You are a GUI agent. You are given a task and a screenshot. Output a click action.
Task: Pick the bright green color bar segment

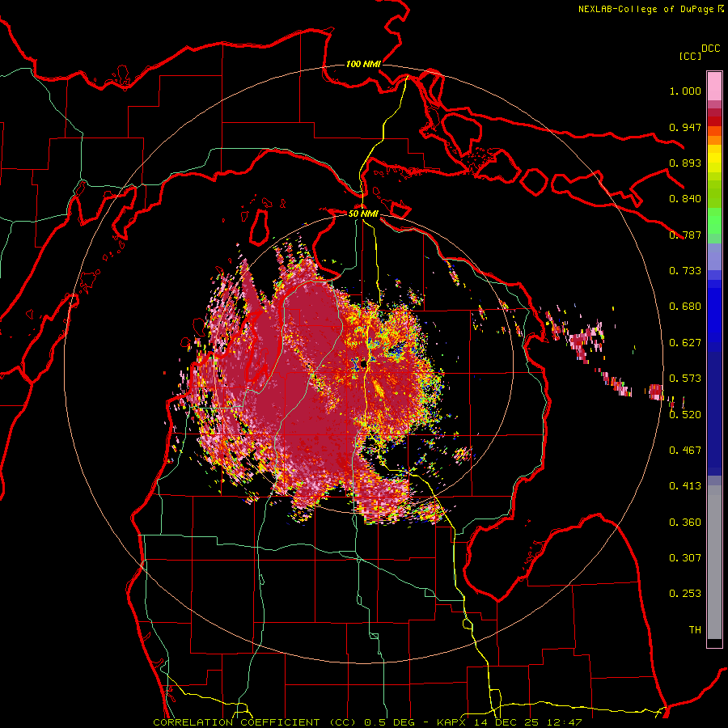[x=714, y=221]
